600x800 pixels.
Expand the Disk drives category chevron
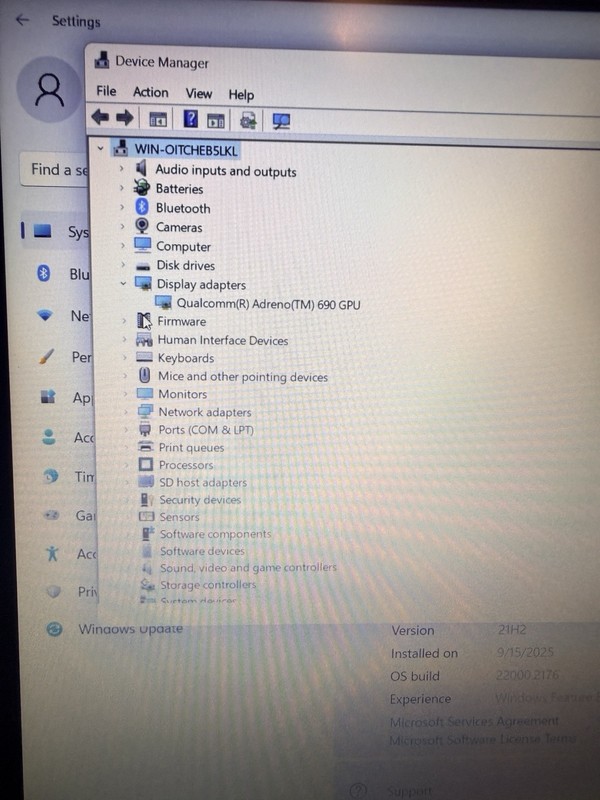122,264
